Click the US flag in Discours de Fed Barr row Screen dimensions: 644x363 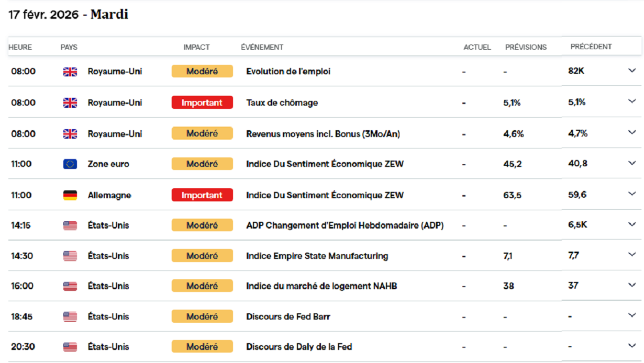point(70,316)
